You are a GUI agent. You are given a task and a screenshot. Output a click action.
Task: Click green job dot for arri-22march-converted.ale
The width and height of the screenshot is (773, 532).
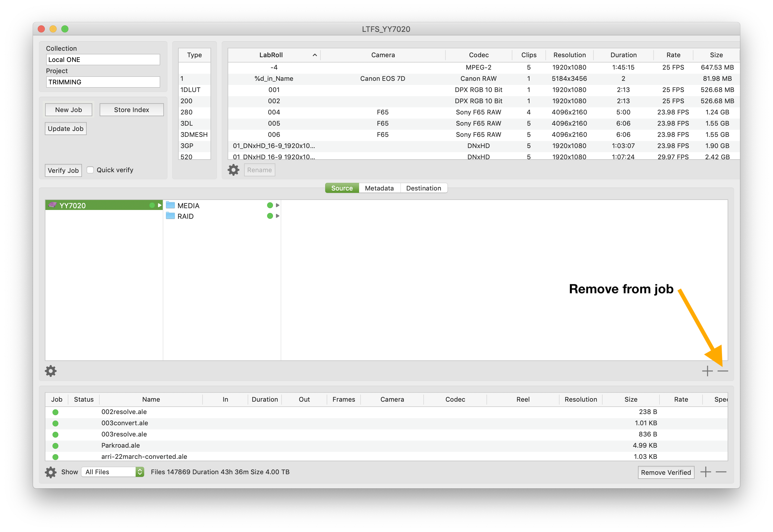point(55,457)
